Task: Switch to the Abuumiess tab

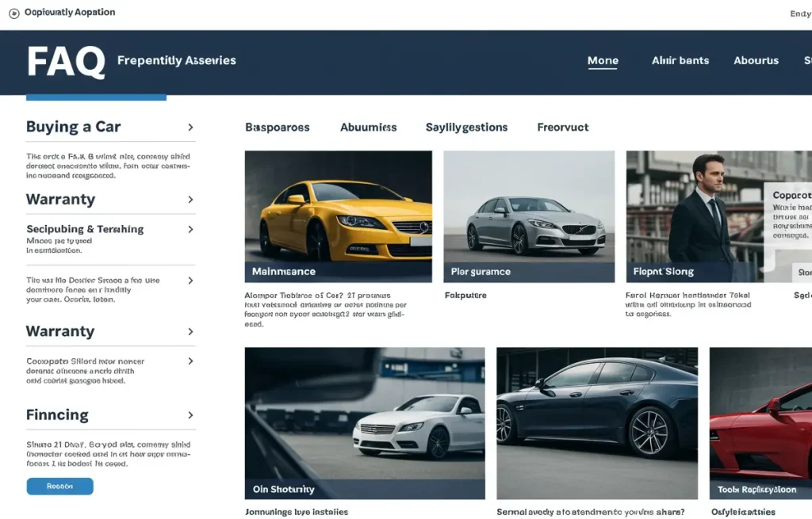Action: [368, 128]
